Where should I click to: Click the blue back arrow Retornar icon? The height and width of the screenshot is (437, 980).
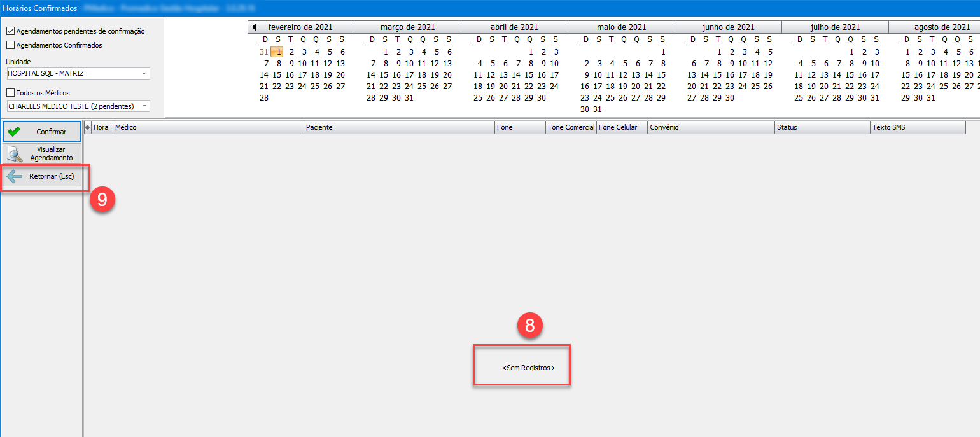pos(15,176)
